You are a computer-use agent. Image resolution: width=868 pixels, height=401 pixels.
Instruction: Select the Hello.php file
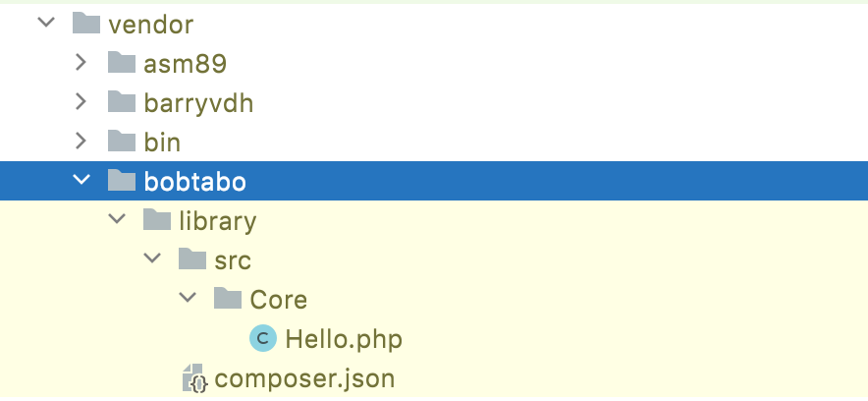(344, 339)
